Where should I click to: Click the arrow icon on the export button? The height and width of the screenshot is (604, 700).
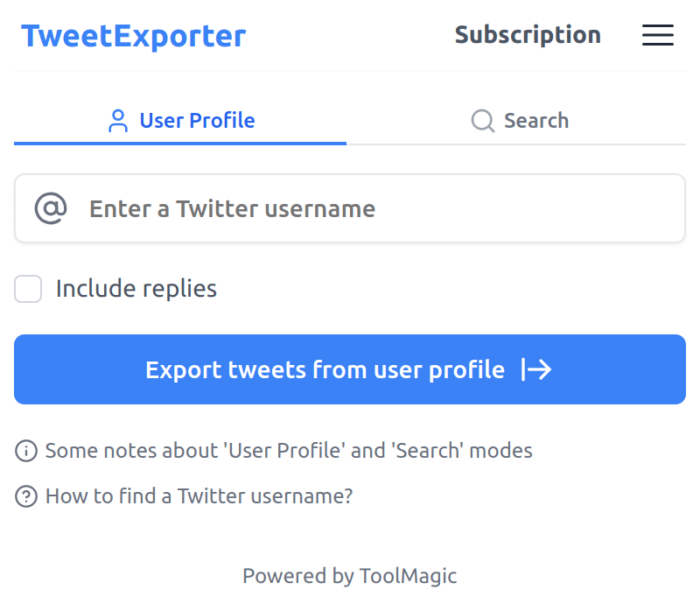point(536,369)
